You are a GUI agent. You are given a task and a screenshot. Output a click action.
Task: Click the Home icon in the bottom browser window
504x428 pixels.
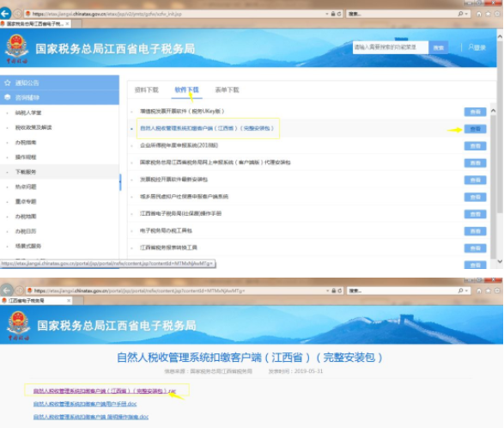click(479, 290)
